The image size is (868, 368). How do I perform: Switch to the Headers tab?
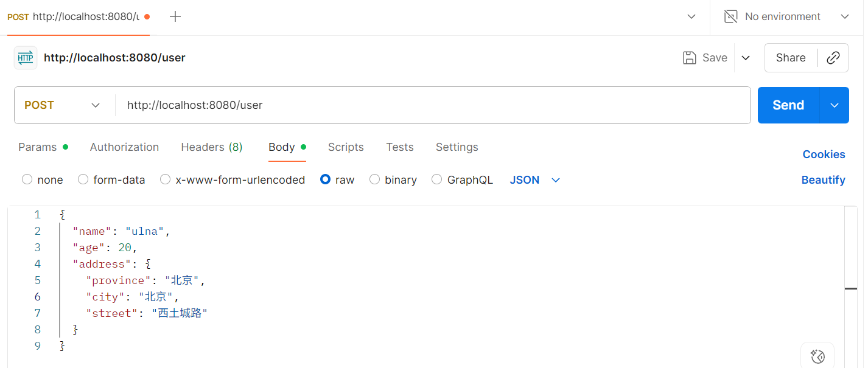[211, 147]
